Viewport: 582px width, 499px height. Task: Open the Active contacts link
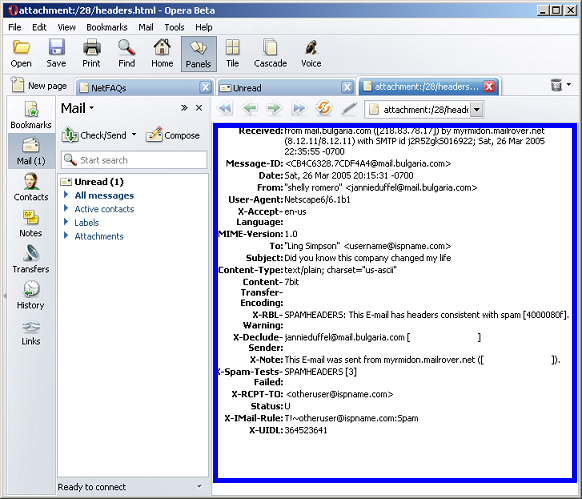tap(104, 209)
